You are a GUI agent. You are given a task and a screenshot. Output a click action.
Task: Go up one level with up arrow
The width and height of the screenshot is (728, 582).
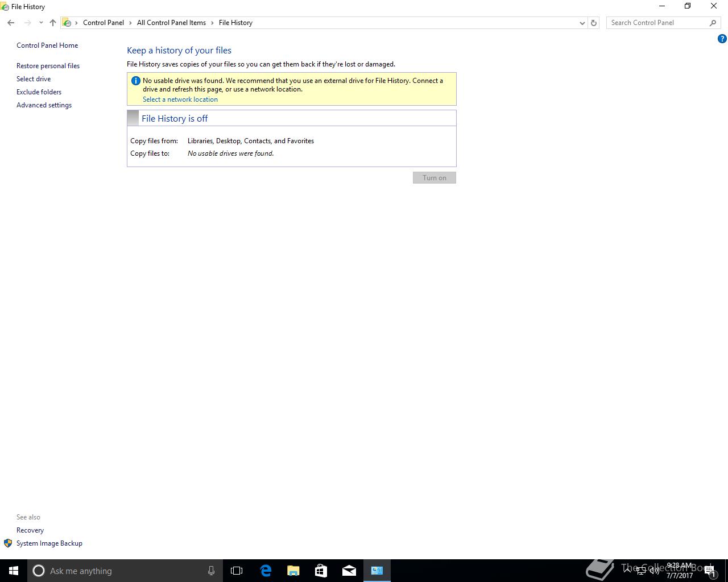(53, 23)
